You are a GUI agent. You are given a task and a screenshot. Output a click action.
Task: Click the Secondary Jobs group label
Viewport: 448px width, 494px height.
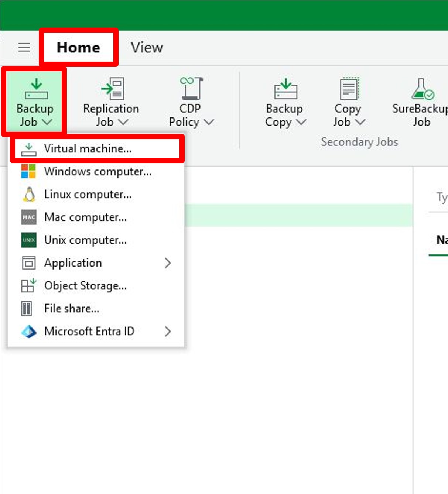359,142
